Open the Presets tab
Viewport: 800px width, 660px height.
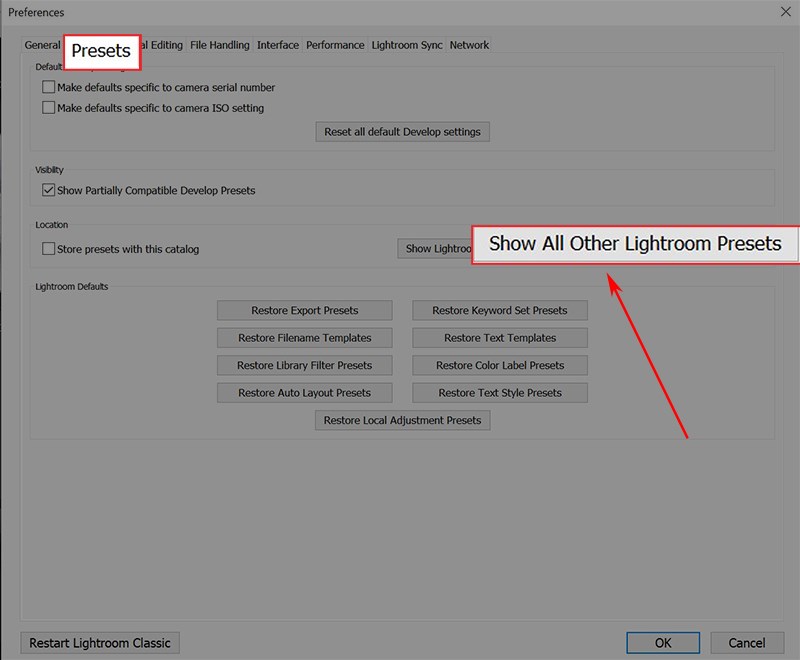pos(102,51)
